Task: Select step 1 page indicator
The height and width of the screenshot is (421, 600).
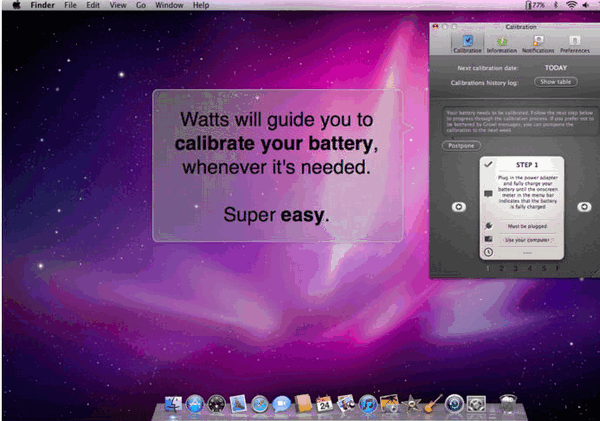Action: point(488,268)
